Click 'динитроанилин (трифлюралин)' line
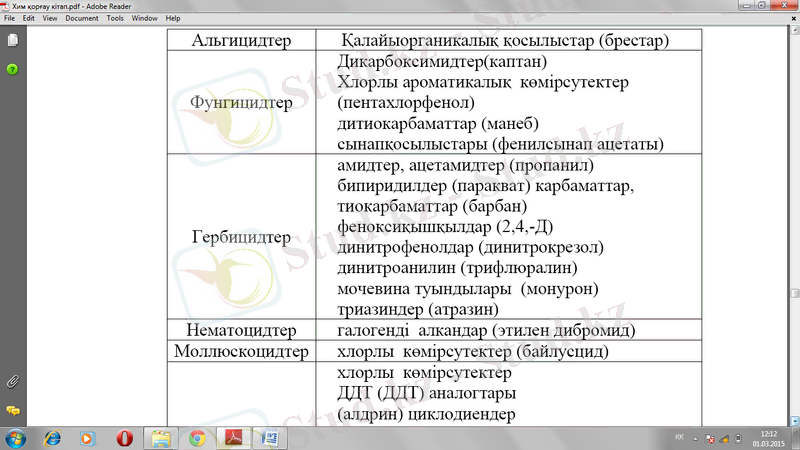Screen dimensions: 800x450 tap(457, 268)
